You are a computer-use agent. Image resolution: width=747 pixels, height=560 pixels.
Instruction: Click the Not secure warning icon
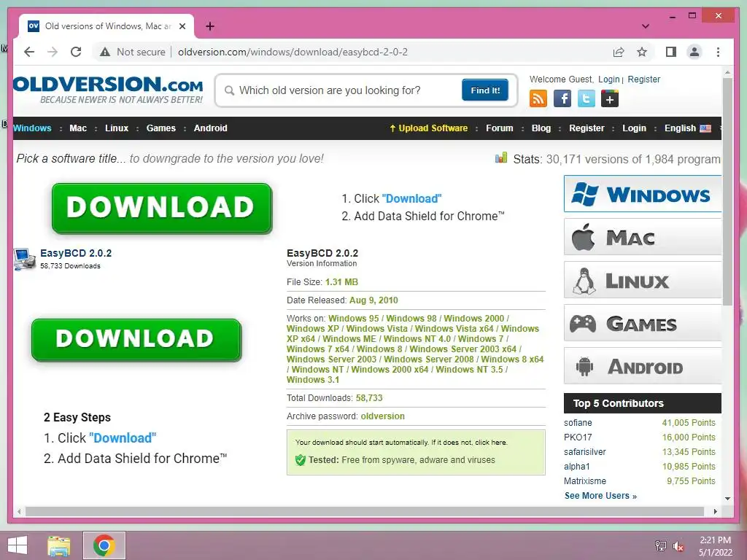pyautogui.click(x=105, y=52)
